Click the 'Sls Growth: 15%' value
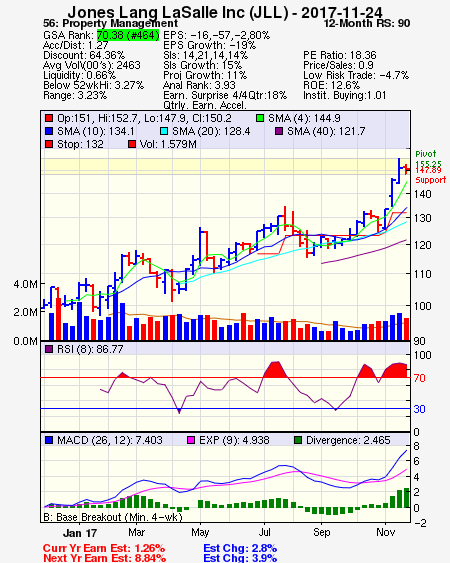 coord(203,65)
